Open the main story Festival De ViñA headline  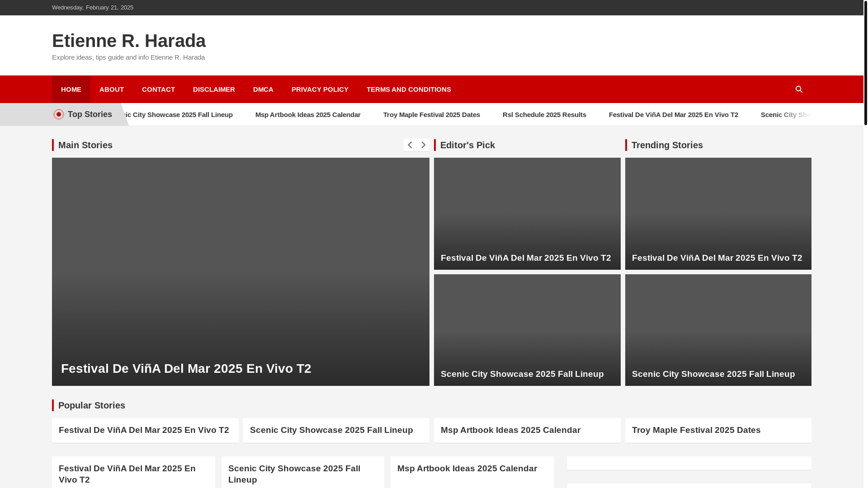click(x=186, y=369)
